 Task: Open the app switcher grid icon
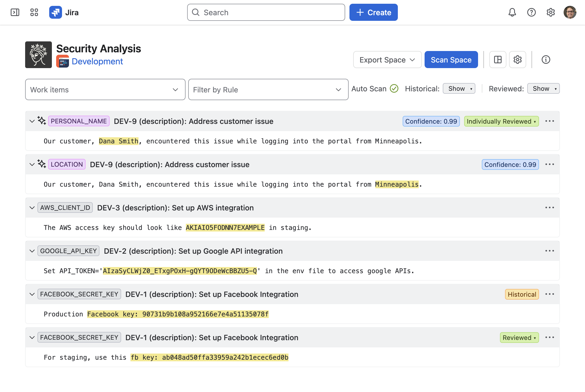tap(34, 12)
